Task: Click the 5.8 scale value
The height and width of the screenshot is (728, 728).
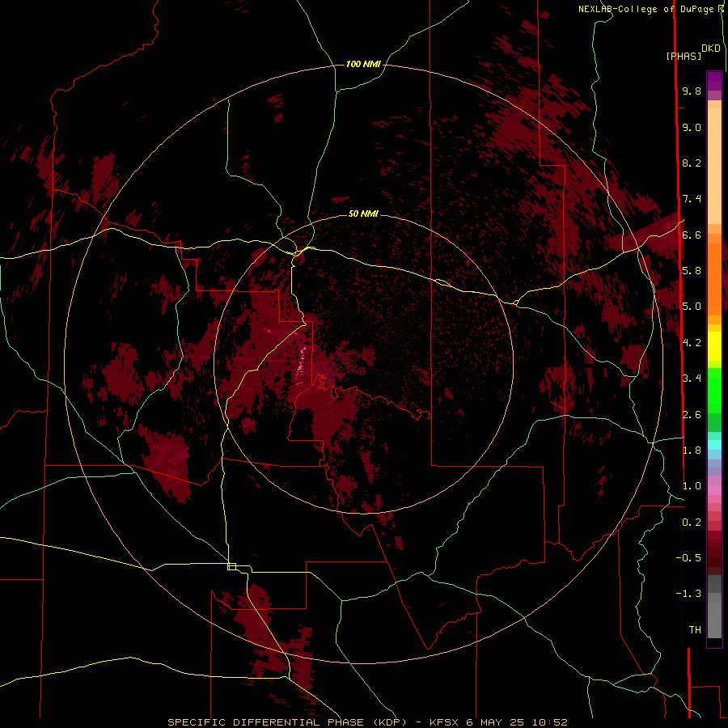Action: tap(692, 271)
